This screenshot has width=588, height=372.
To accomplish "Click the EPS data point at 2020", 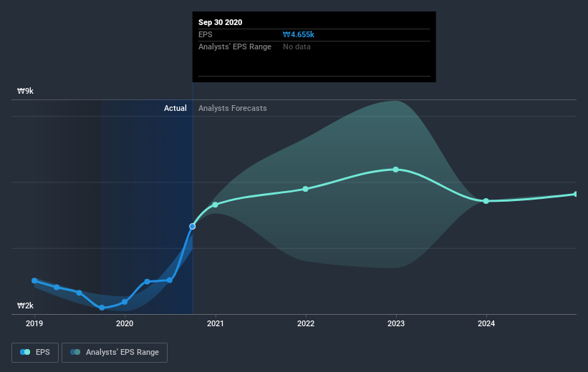I will [125, 302].
